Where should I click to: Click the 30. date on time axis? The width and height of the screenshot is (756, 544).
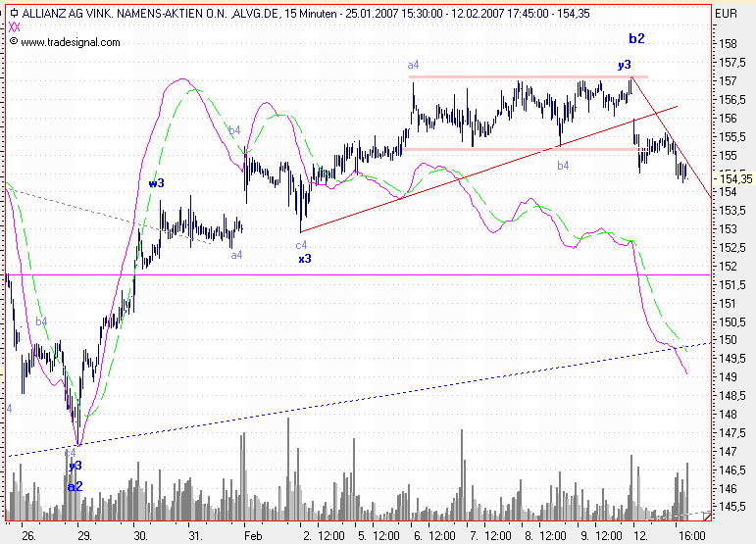tap(141, 535)
